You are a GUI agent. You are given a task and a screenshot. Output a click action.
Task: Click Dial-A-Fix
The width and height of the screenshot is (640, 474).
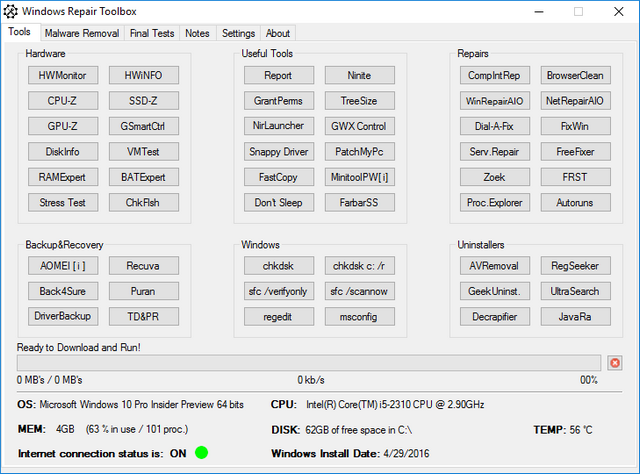point(495,126)
